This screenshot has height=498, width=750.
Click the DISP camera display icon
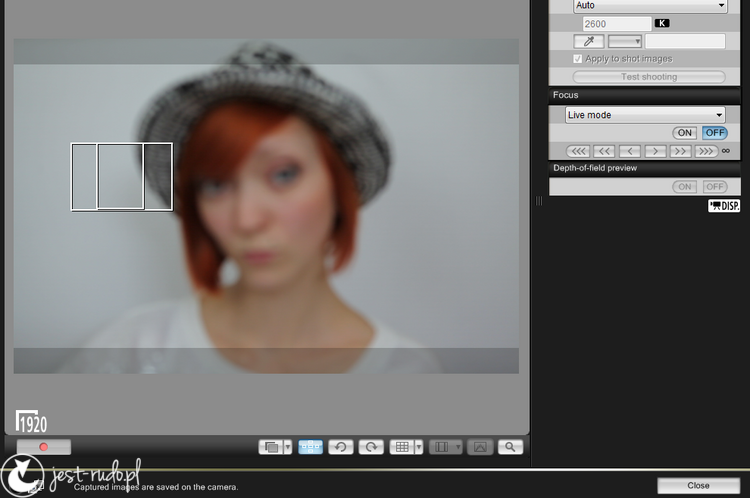click(724, 206)
